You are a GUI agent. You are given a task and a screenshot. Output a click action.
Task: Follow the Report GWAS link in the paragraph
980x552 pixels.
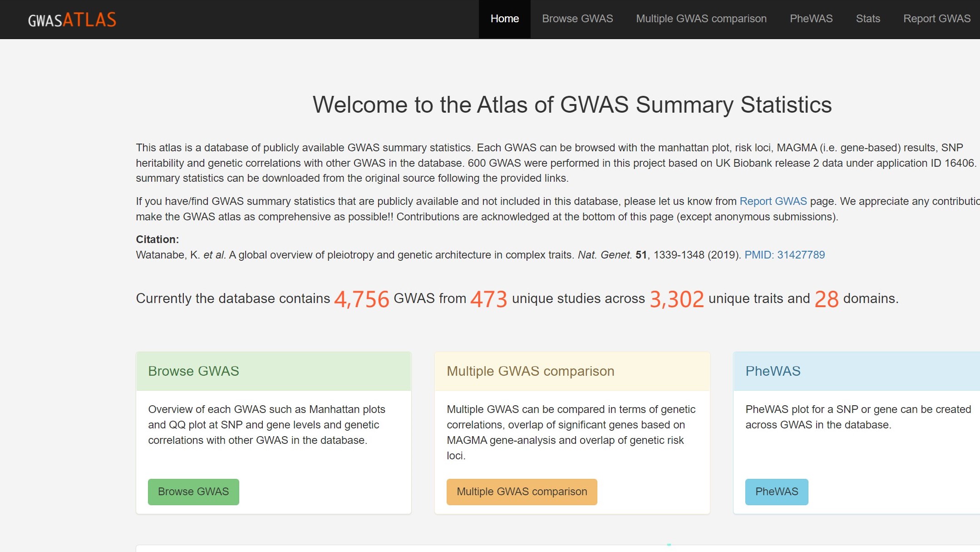773,201
